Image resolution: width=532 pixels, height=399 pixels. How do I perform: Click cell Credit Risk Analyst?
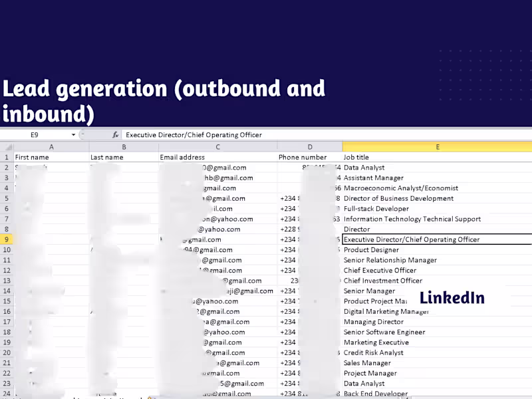click(438, 352)
